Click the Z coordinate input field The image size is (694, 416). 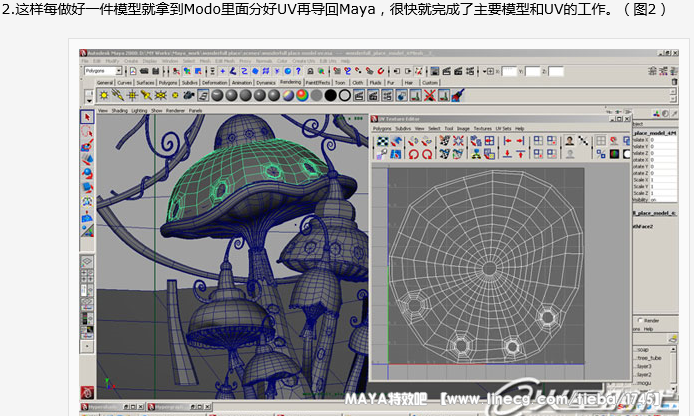click(x=556, y=71)
